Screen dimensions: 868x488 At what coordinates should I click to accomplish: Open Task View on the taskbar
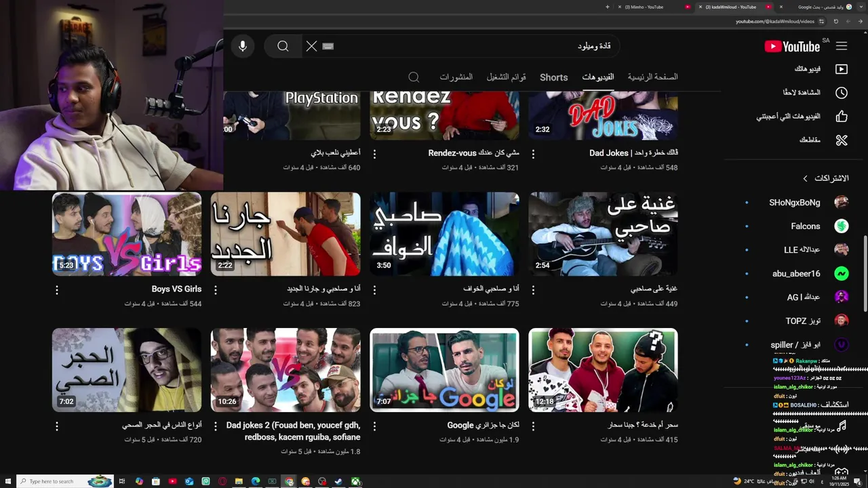(x=122, y=481)
